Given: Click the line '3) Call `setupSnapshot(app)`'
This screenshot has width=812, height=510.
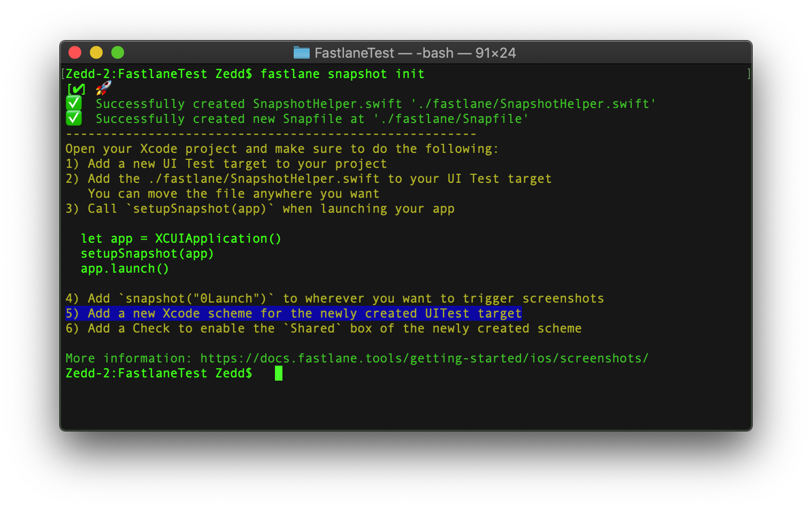Looking at the screenshot, I should 260,208.
